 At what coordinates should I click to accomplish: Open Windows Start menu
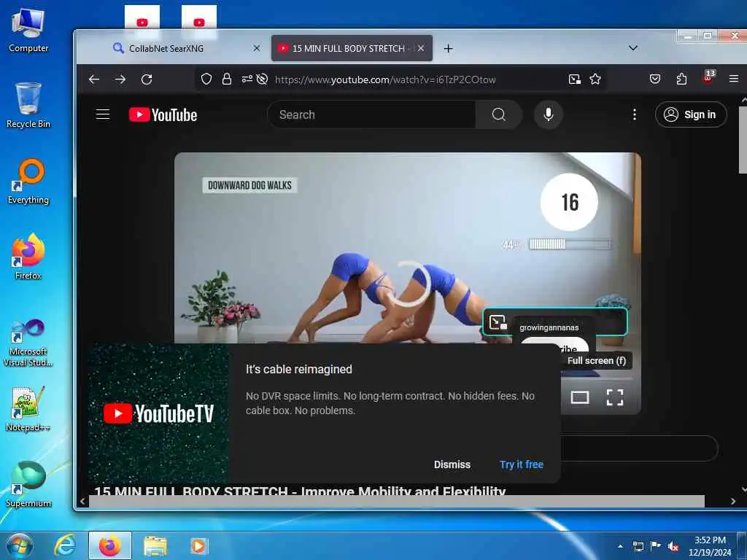pos(19,545)
